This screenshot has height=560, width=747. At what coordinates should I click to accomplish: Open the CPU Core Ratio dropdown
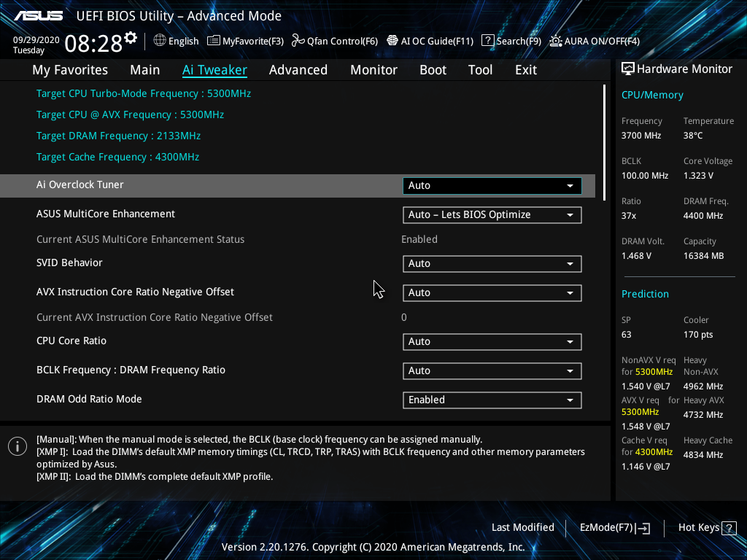(x=492, y=342)
